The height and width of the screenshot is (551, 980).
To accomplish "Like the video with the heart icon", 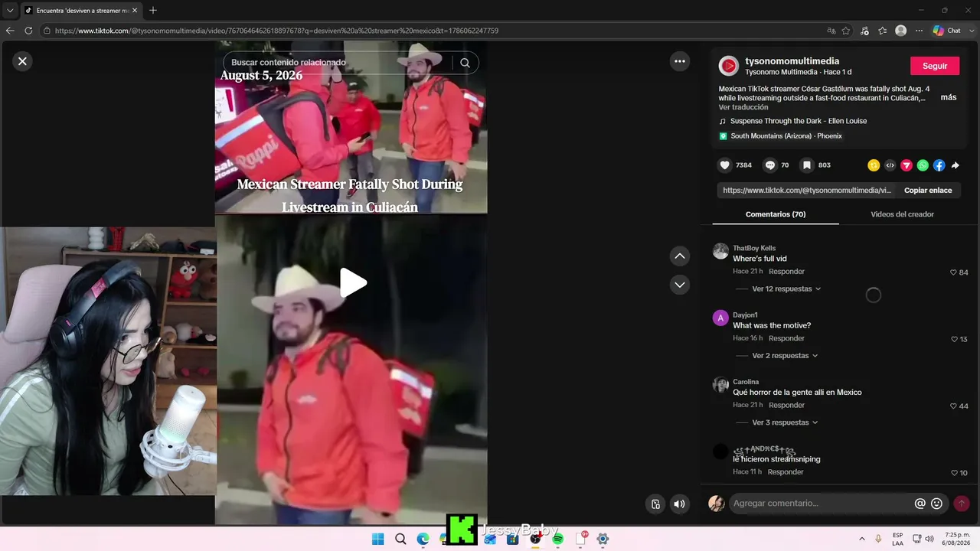I will [x=725, y=165].
